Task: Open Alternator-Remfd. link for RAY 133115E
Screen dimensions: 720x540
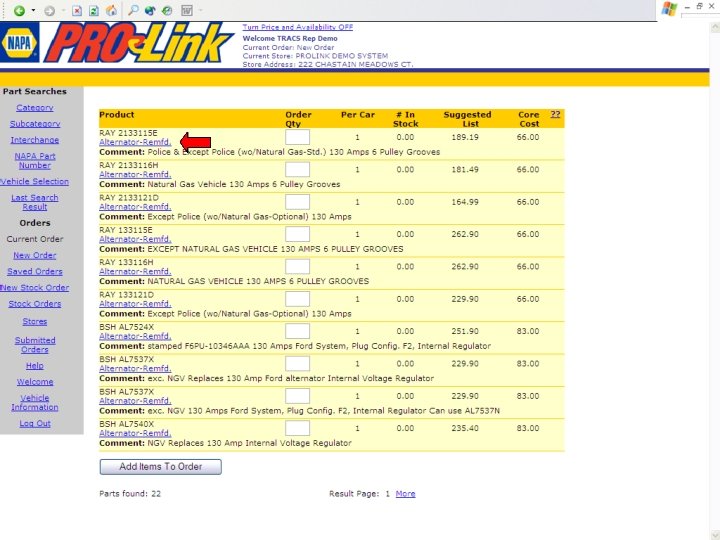Action: click(135, 239)
